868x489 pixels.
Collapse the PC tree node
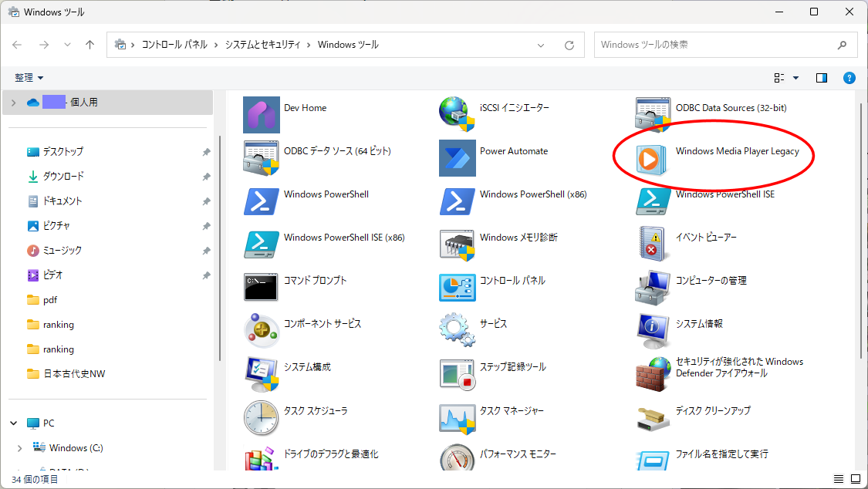pyautogui.click(x=14, y=423)
